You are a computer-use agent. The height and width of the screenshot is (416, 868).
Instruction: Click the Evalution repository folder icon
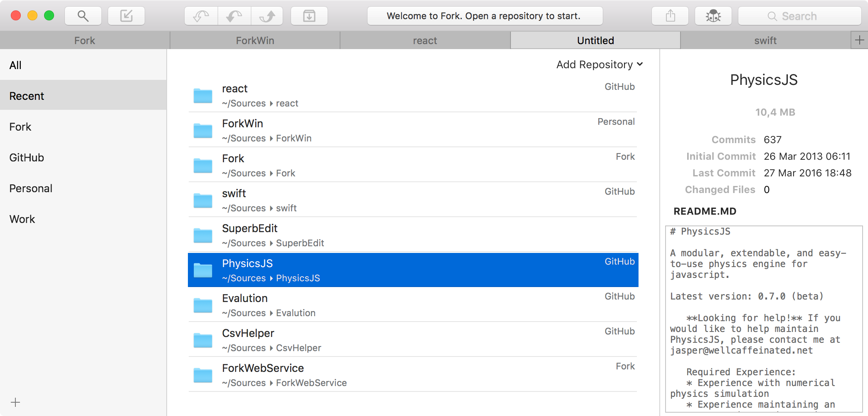tap(203, 305)
